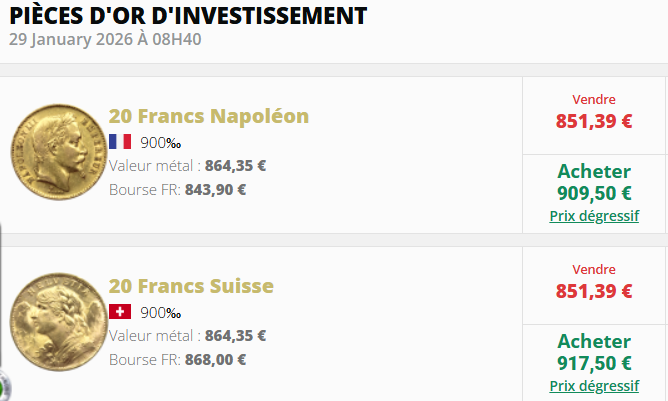Viewport: 668px width, 401px height.
Task: Click the 900‰ purity beside the Swiss flag
Action: pos(161,312)
